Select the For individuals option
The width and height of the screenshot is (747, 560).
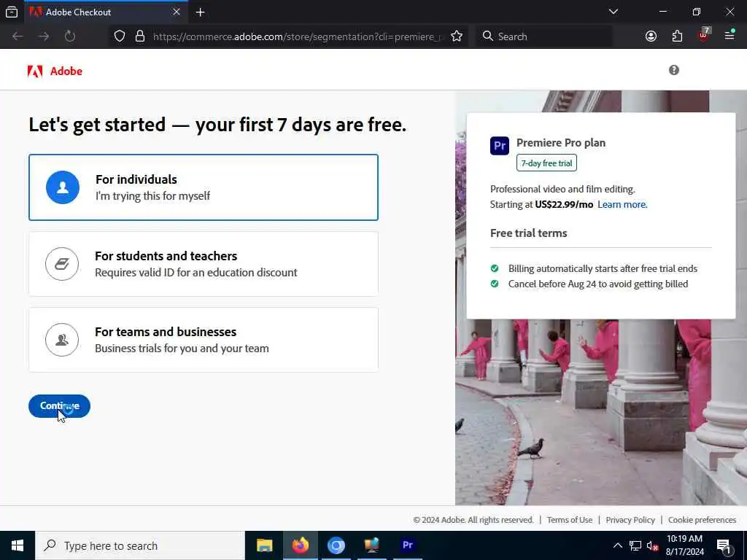(204, 187)
